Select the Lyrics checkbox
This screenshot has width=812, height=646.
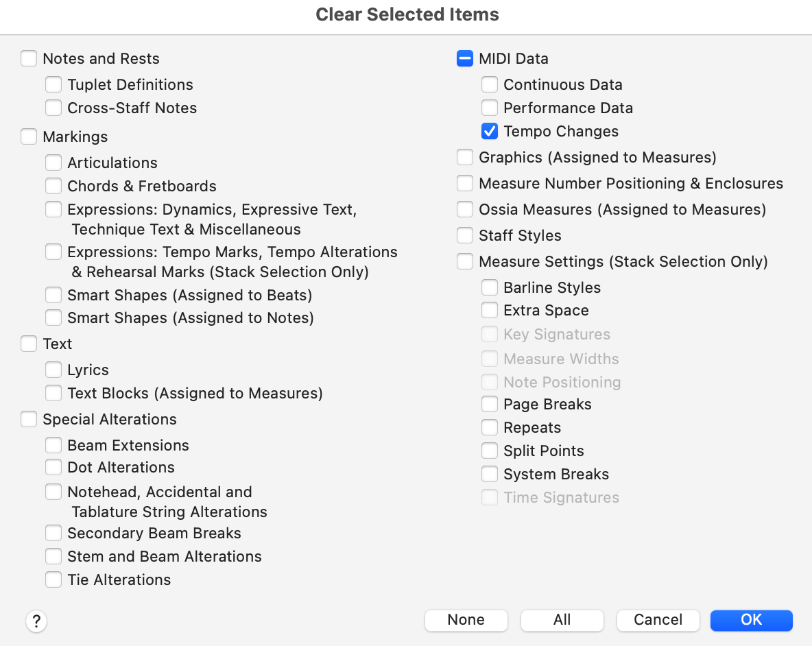[x=53, y=370]
